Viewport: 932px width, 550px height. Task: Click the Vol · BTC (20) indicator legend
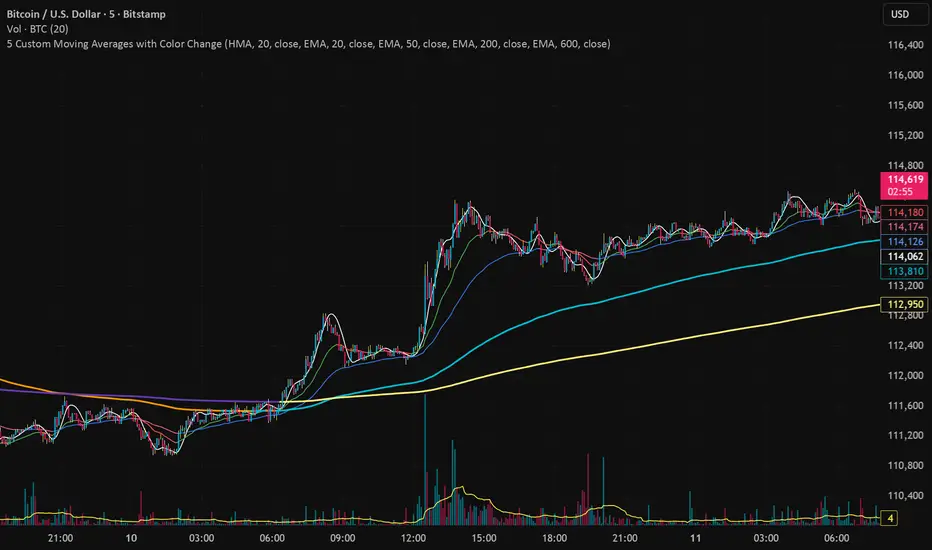tap(37, 29)
